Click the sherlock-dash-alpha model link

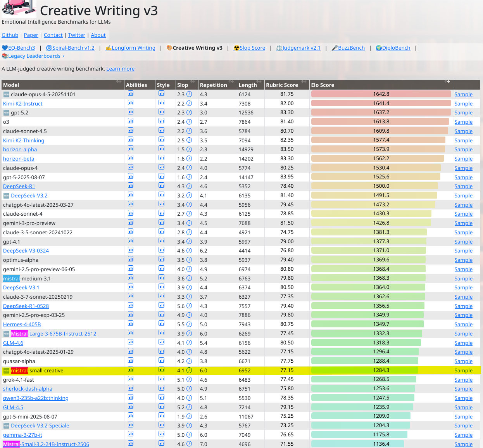point(28,389)
